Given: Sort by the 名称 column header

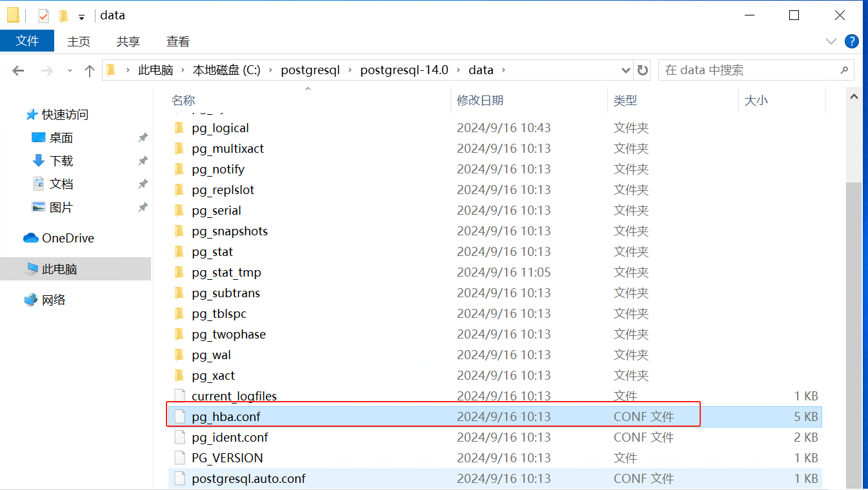Looking at the screenshot, I should 183,101.
